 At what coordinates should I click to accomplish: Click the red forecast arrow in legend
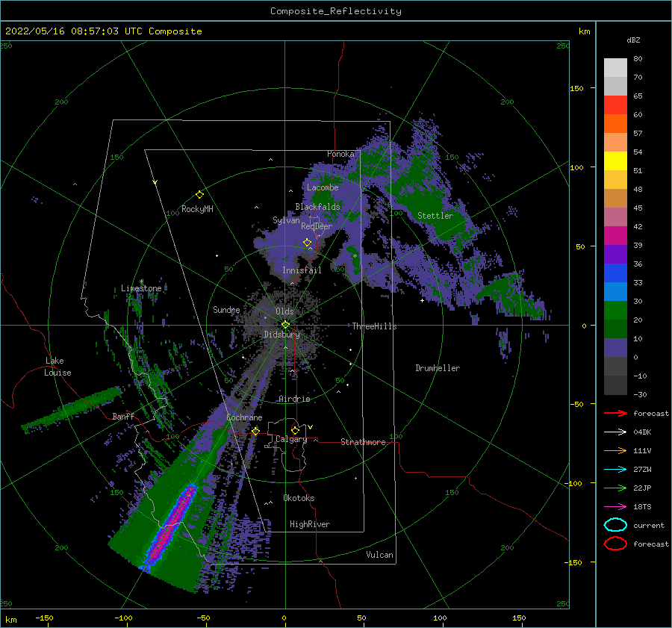(x=615, y=413)
